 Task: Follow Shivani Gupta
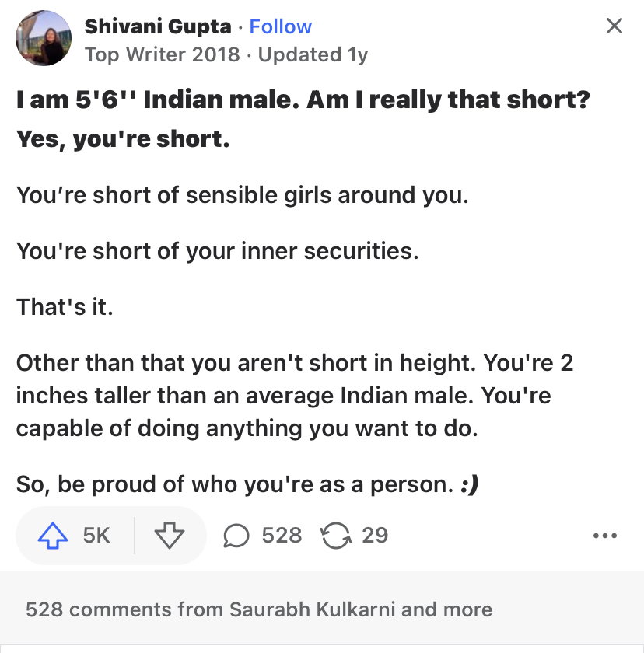coord(280,26)
